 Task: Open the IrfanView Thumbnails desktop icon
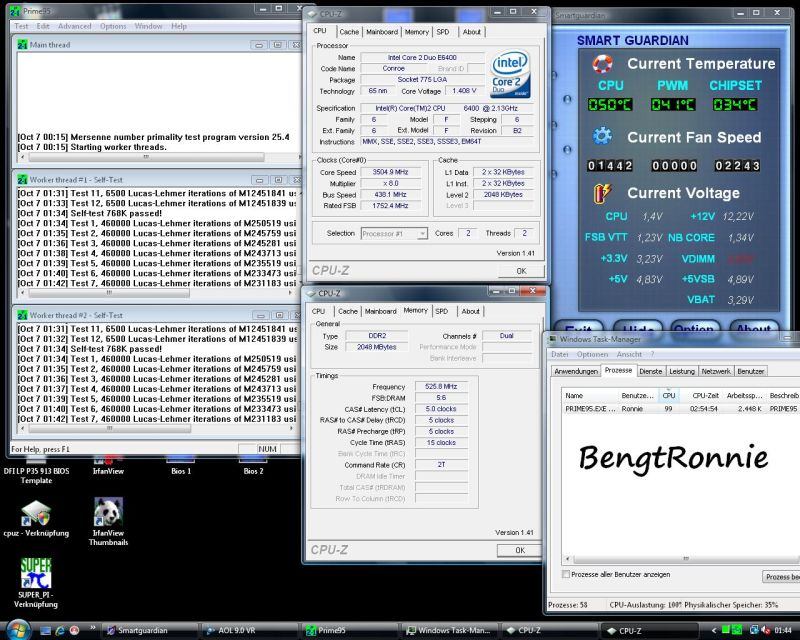(108, 521)
